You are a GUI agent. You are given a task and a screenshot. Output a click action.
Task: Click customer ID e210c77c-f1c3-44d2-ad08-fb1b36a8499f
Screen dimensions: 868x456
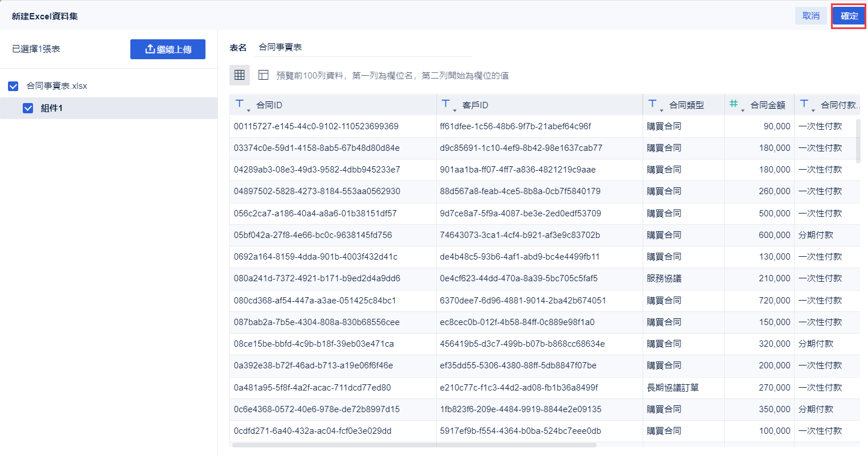[x=540, y=388]
